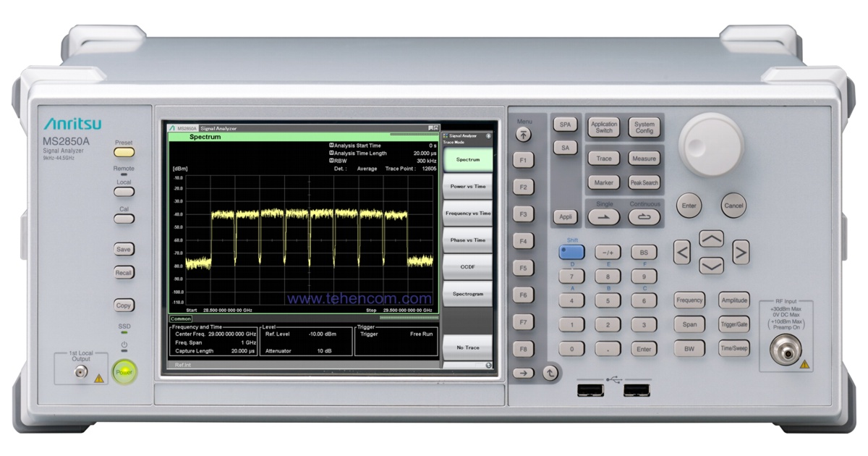Tap round icon at soft menu bottom
Viewport: 868px width, 456px height.
[x=488, y=366]
